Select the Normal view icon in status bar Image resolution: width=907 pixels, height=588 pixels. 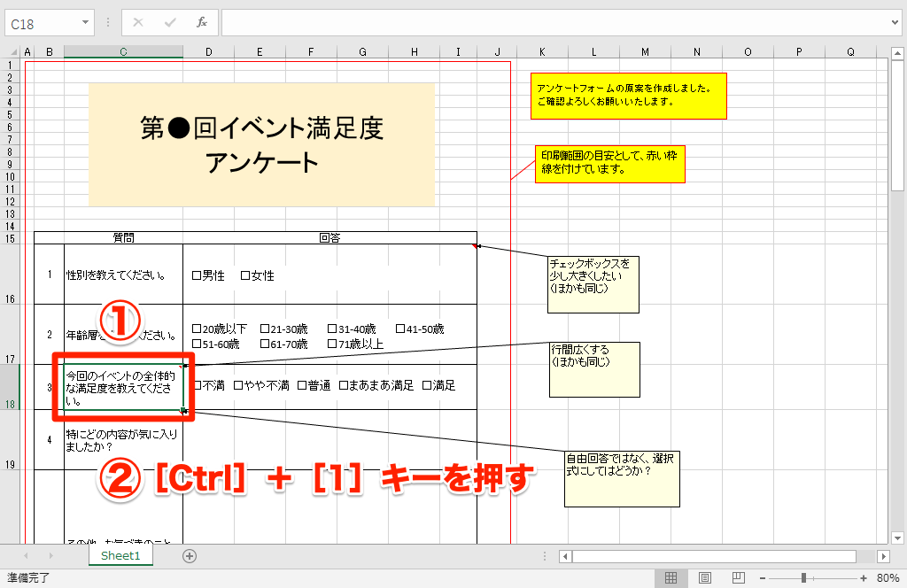tap(671, 577)
